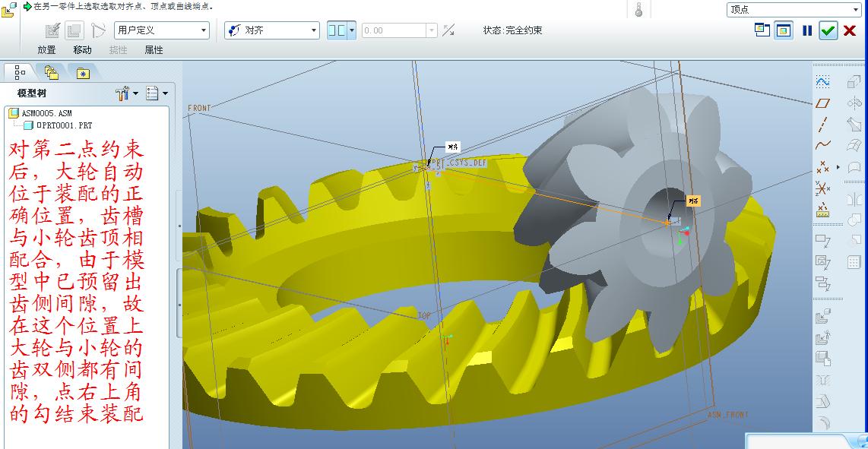Select the analysis feature tool icon
Image resolution: width=868 pixels, height=449 pixels.
[x=822, y=209]
